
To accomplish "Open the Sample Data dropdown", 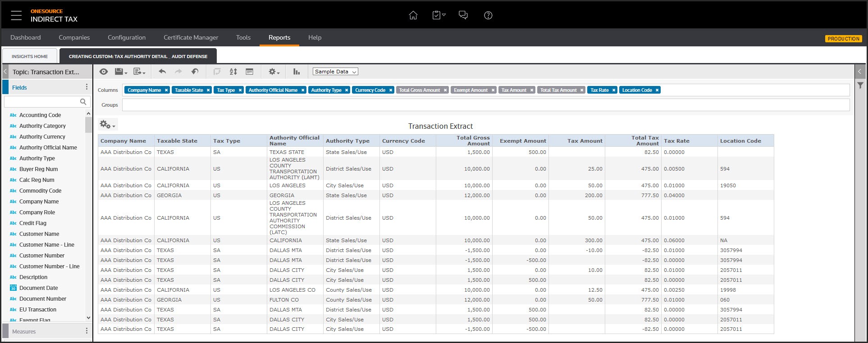I will pyautogui.click(x=335, y=72).
